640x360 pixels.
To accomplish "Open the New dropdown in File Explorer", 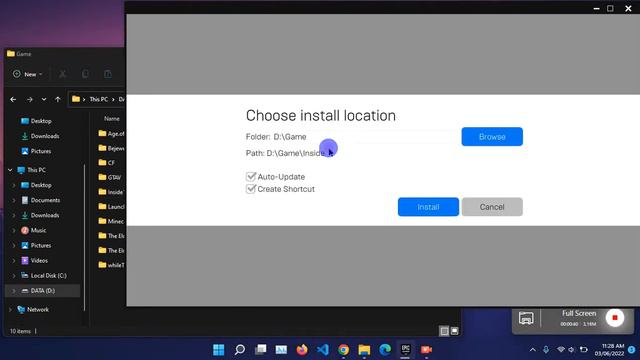I will coord(28,74).
